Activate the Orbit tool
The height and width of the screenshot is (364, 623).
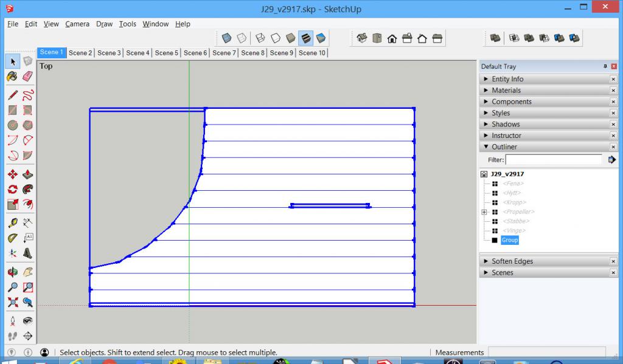coord(12,272)
